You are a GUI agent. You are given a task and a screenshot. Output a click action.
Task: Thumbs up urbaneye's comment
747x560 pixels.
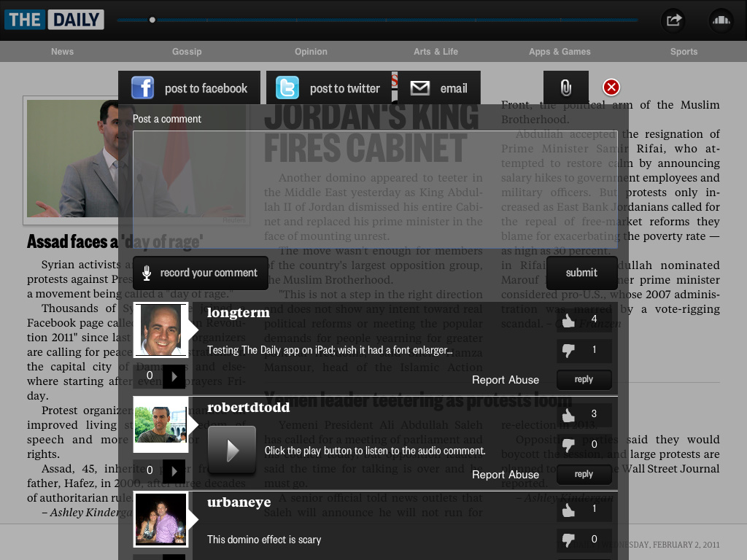568,510
